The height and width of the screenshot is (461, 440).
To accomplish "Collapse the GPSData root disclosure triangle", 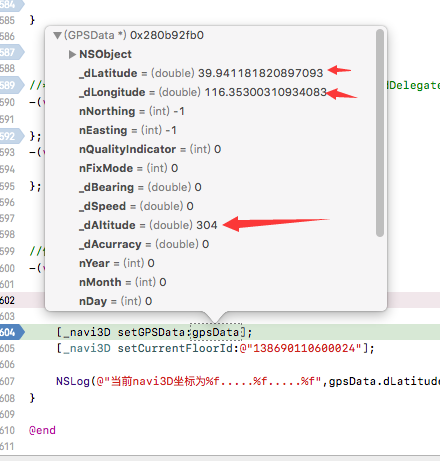I will (57, 35).
